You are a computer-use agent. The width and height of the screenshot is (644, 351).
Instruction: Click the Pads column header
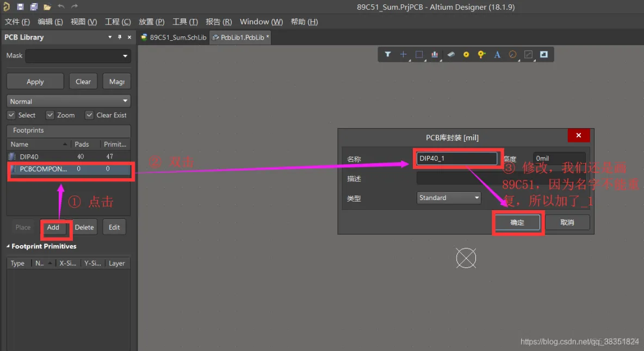coord(85,145)
